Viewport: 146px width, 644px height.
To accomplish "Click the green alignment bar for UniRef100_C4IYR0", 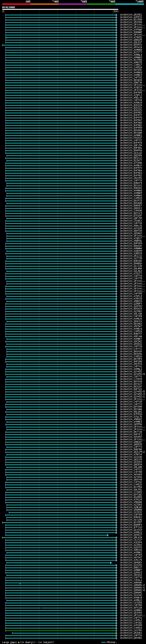I will pos(61,631).
